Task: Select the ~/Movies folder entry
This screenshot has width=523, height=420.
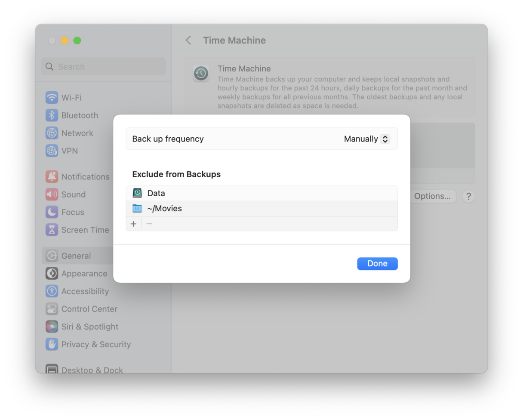Action: 164,208
